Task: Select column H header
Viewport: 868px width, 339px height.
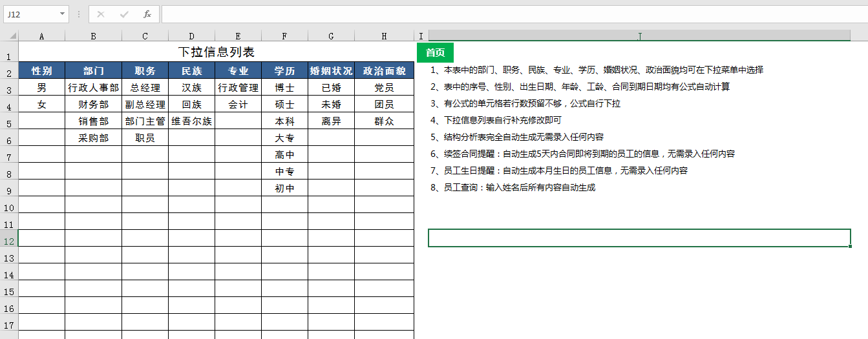Action: [385, 36]
